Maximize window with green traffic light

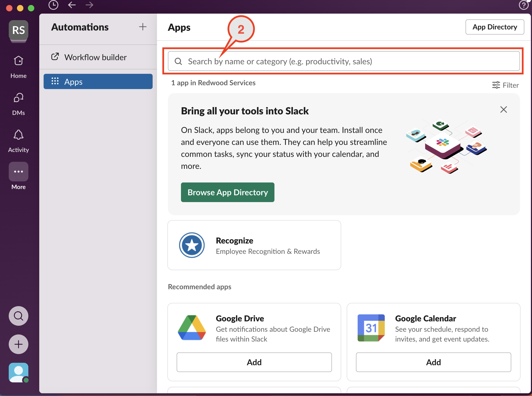coord(31,8)
